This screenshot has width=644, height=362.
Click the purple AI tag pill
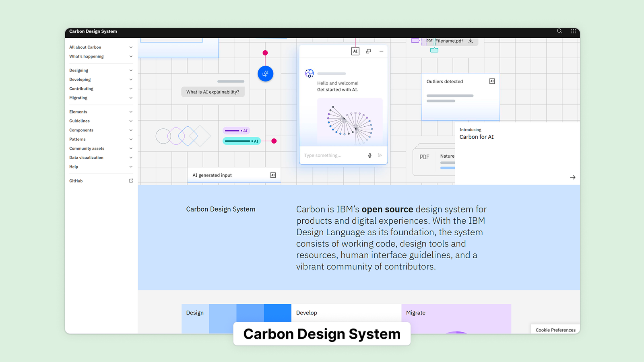[236, 131]
